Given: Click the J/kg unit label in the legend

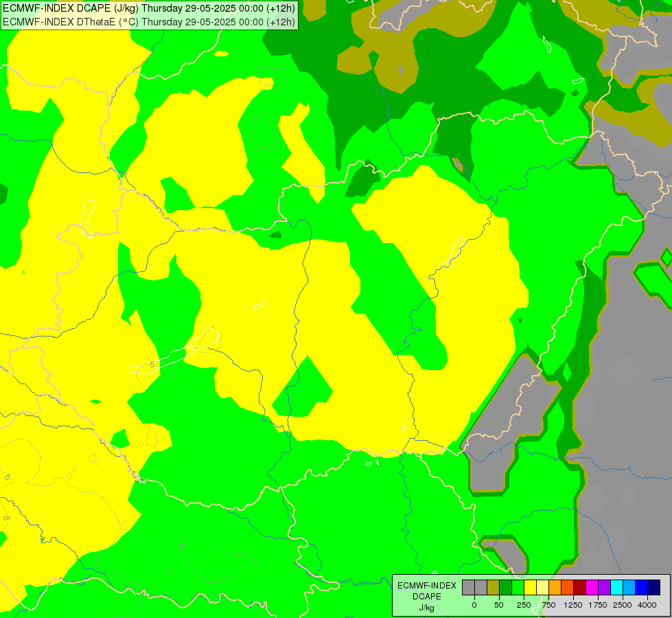Looking at the screenshot, I should (x=427, y=608).
